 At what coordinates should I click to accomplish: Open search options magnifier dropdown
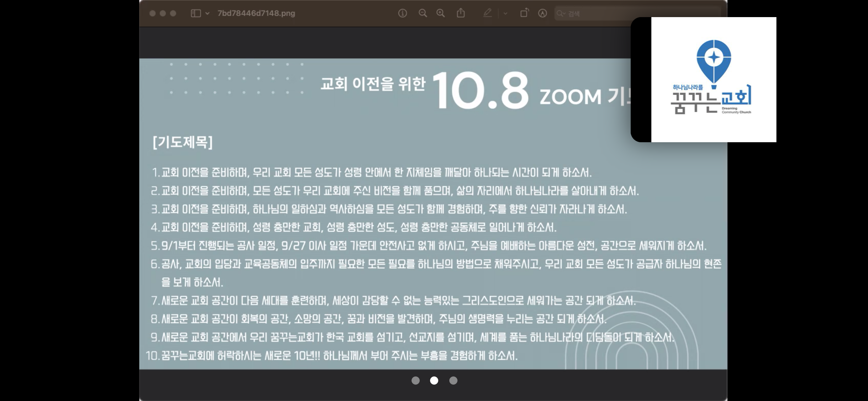pyautogui.click(x=561, y=14)
